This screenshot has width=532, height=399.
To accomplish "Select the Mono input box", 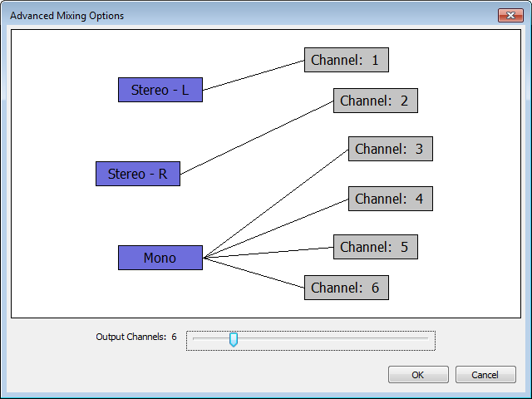I will tap(160, 258).
